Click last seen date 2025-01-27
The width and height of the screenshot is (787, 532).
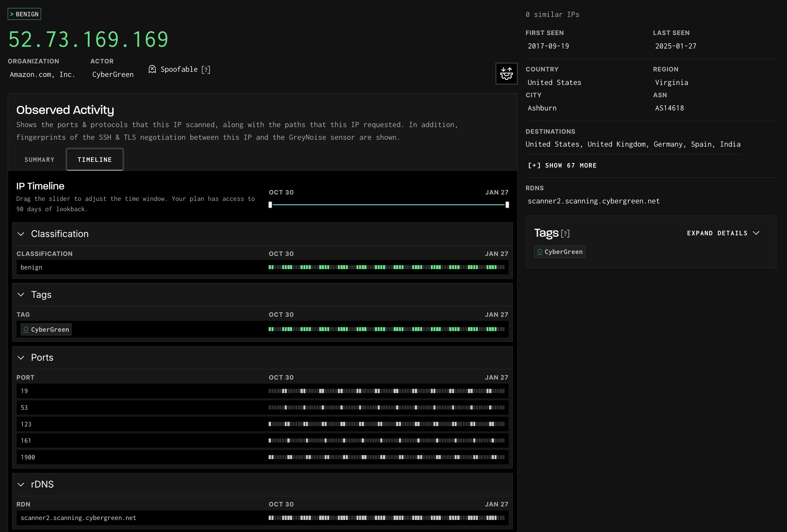(x=676, y=46)
